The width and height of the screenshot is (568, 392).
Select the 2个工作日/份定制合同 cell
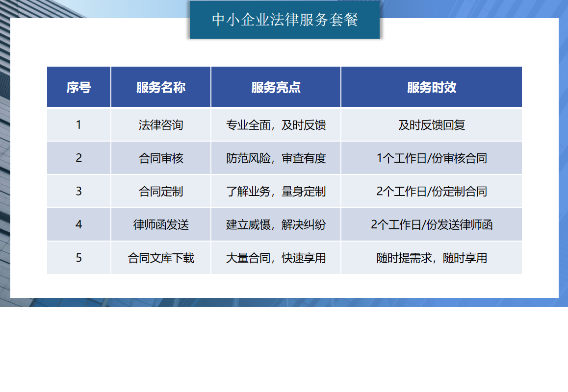(x=432, y=191)
